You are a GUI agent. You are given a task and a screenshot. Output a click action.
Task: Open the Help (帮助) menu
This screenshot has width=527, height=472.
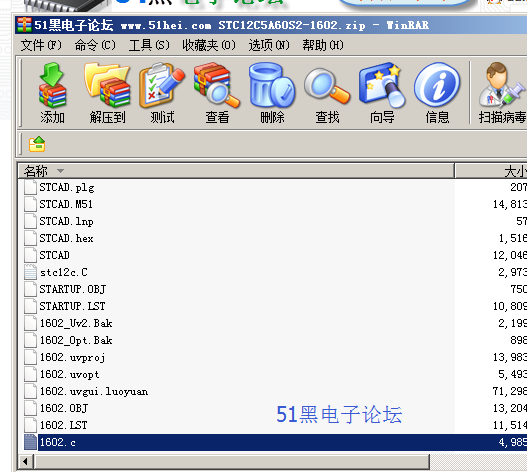pyautogui.click(x=323, y=45)
